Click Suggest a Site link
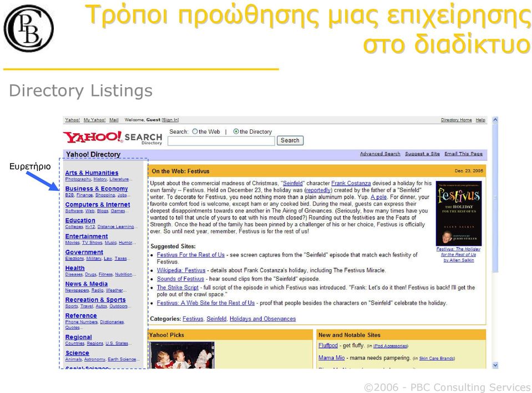The image size is (532, 393). (422, 154)
